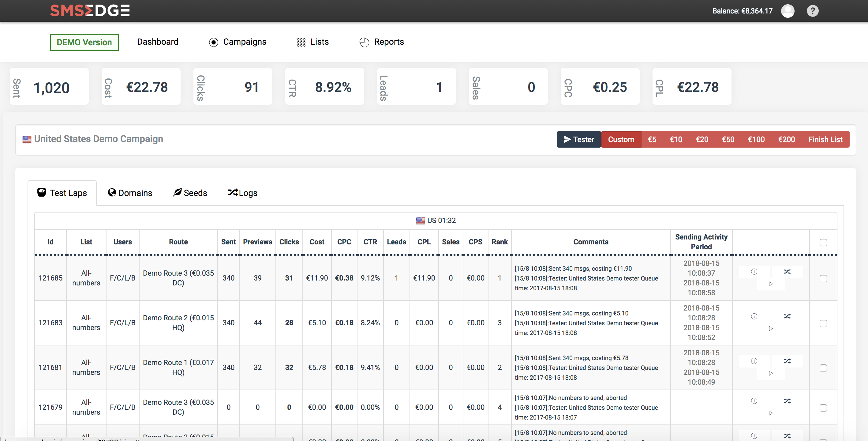Check the checkbox for row 121681
The height and width of the screenshot is (441, 868).
(823, 368)
